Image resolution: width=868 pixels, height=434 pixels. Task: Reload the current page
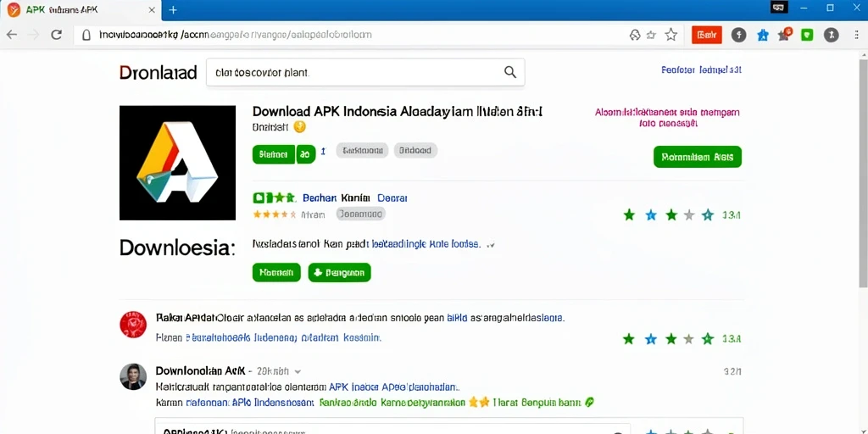pyautogui.click(x=56, y=35)
